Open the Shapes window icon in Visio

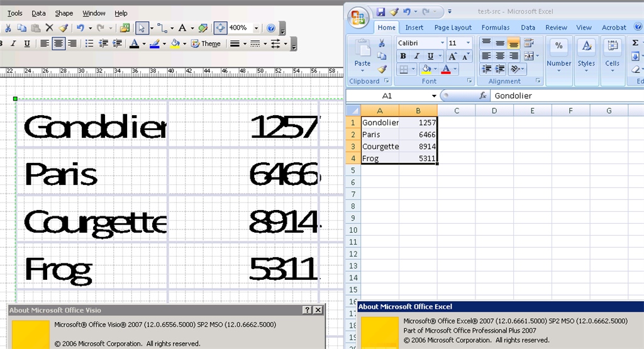coord(125,28)
